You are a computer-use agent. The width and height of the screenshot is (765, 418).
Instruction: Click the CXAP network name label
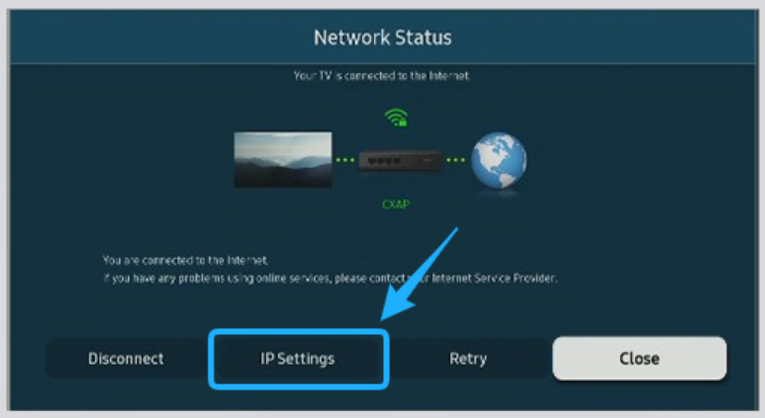pyautogui.click(x=396, y=204)
